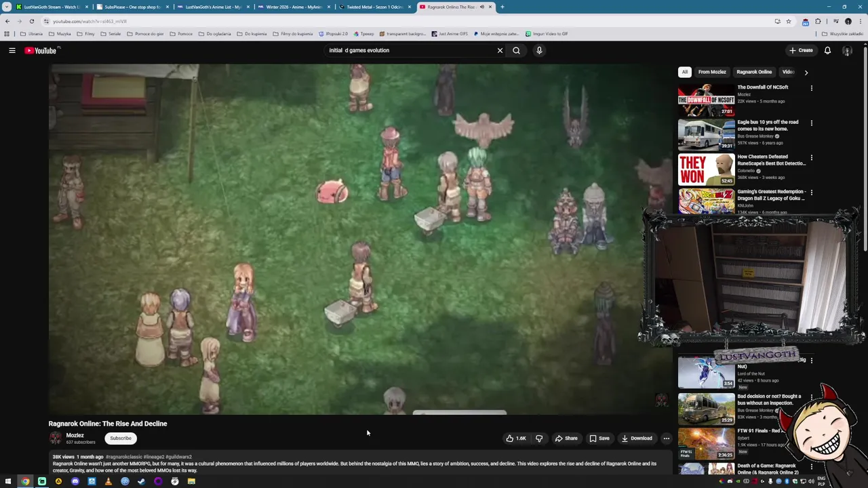The image size is (868, 488).
Task: Open The Downfall Of NCSoft video thumbnail
Action: click(x=706, y=100)
